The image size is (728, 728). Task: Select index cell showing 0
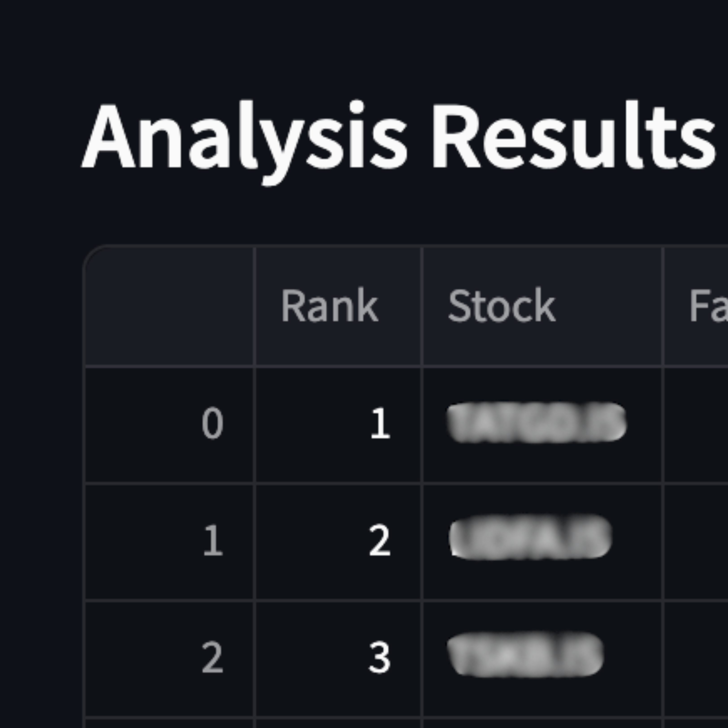pyautogui.click(x=169, y=424)
